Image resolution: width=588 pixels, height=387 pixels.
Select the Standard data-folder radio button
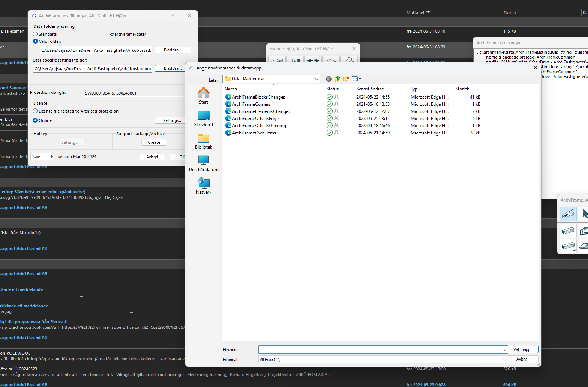coord(35,34)
